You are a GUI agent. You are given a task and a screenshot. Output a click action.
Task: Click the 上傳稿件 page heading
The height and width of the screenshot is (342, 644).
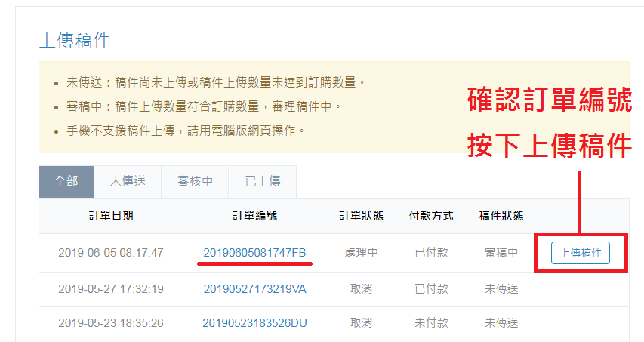pyautogui.click(x=74, y=41)
